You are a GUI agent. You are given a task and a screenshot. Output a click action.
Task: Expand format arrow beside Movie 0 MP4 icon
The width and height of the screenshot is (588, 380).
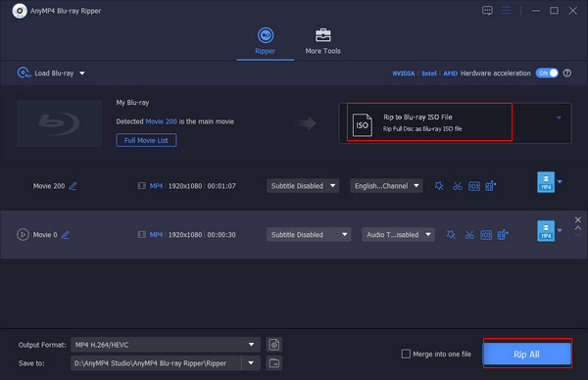(x=560, y=230)
